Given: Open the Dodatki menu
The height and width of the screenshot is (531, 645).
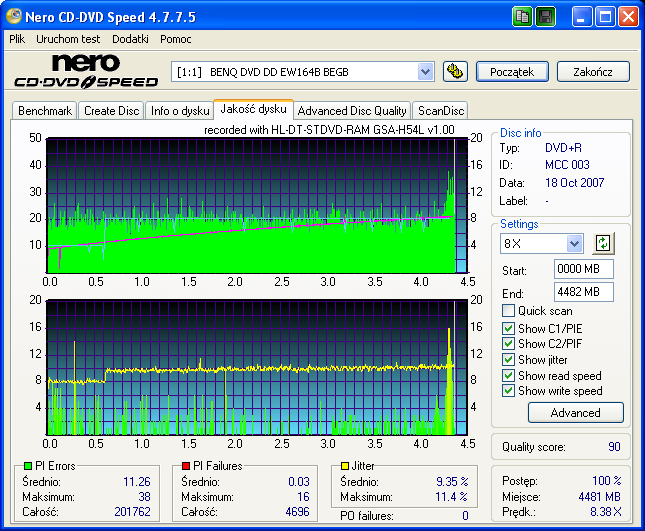Looking at the screenshot, I should click(x=130, y=39).
